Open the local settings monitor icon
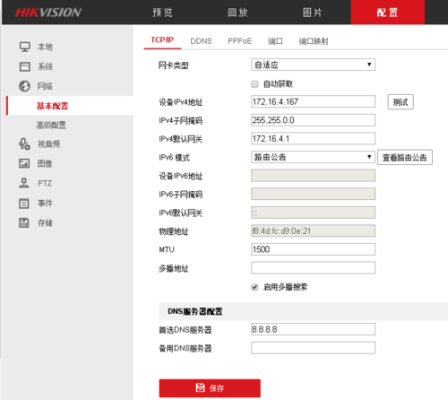This screenshot has height=400, width=448. tap(25, 47)
